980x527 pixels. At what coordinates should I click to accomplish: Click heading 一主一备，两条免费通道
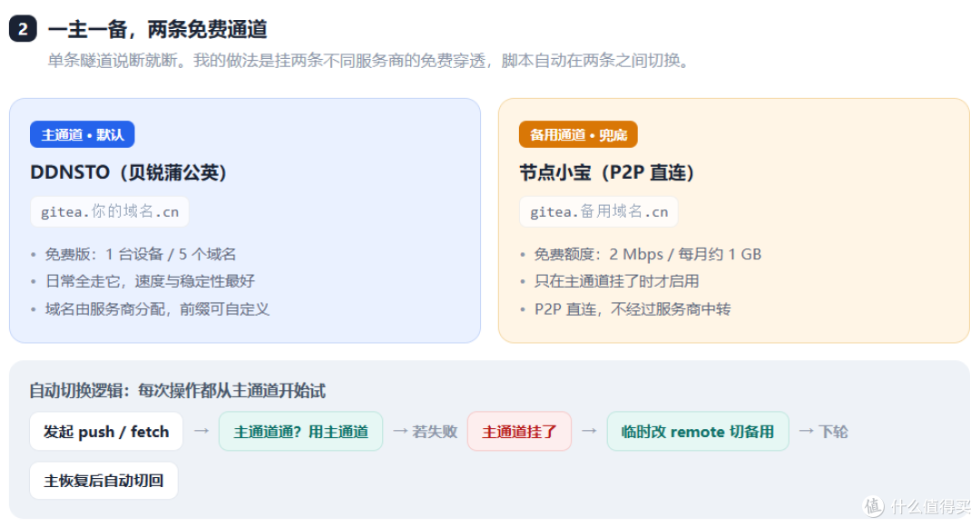158,29
